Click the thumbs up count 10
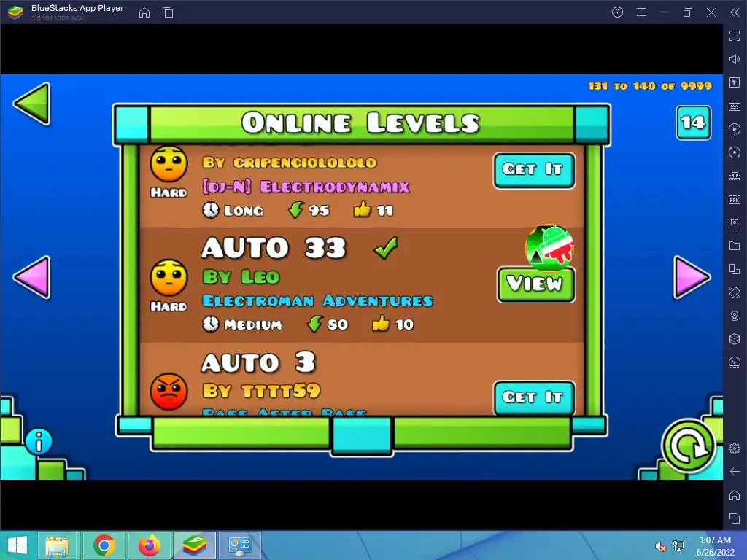 point(404,324)
